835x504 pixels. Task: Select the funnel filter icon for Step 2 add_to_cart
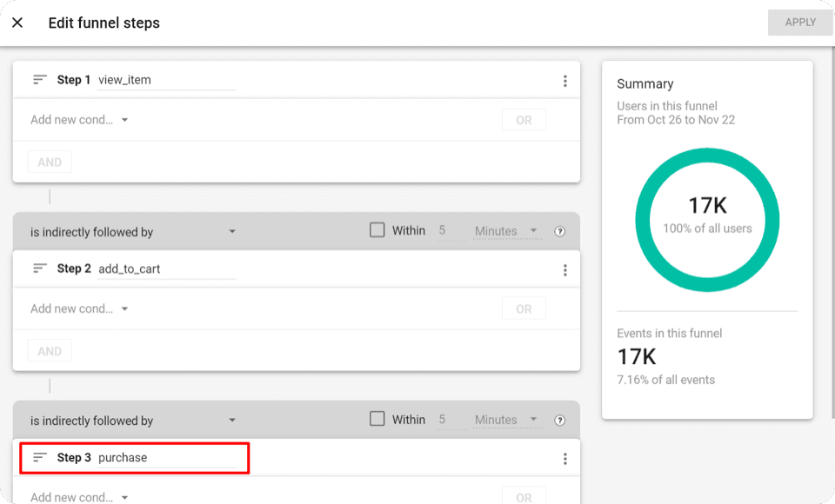[x=40, y=269]
